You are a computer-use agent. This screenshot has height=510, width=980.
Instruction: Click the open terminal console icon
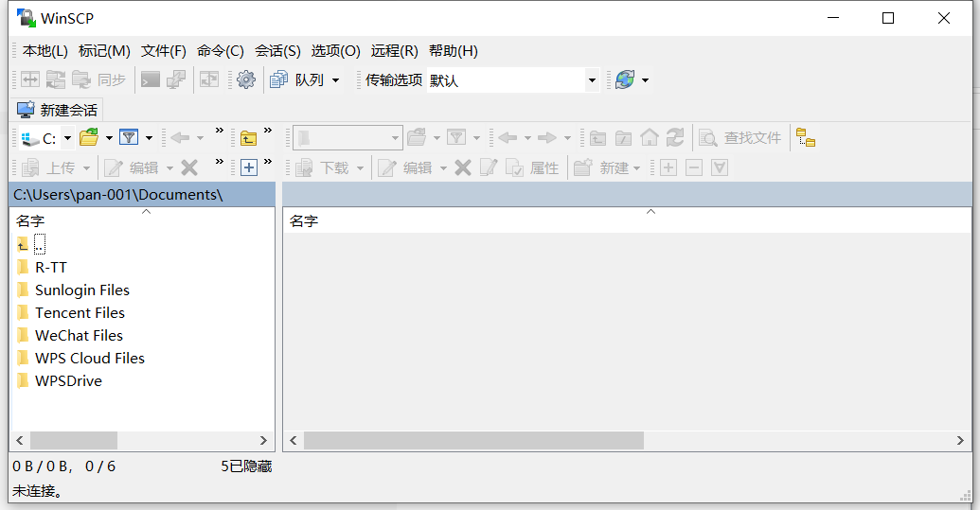click(150, 79)
